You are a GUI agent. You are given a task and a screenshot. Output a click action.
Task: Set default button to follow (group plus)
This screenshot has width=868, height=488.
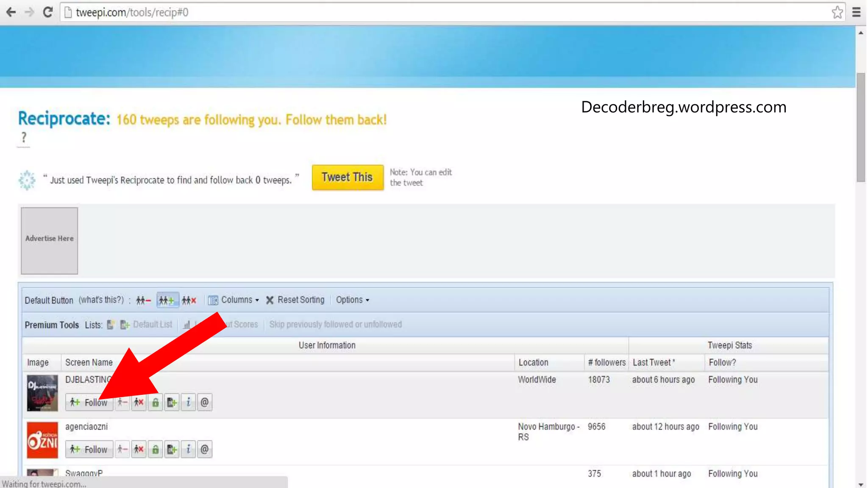coord(167,300)
